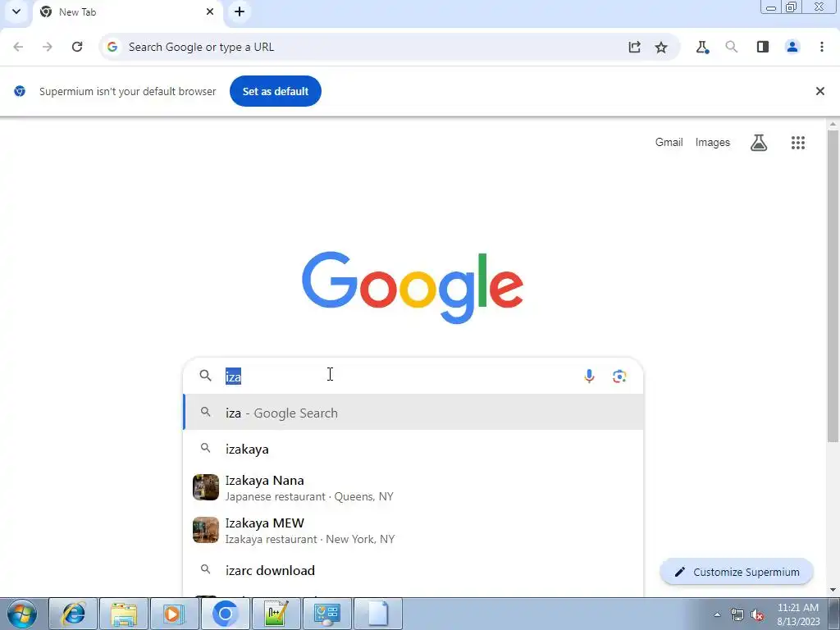Bookmark this tab with star icon
The width and height of the screenshot is (840, 630).
661,47
